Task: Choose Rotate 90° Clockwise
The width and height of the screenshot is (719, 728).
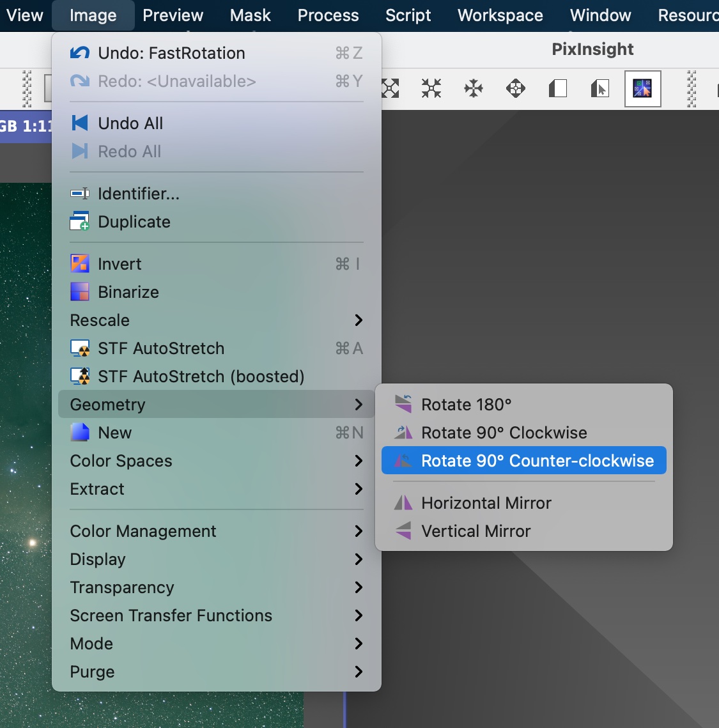Action: coord(504,433)
